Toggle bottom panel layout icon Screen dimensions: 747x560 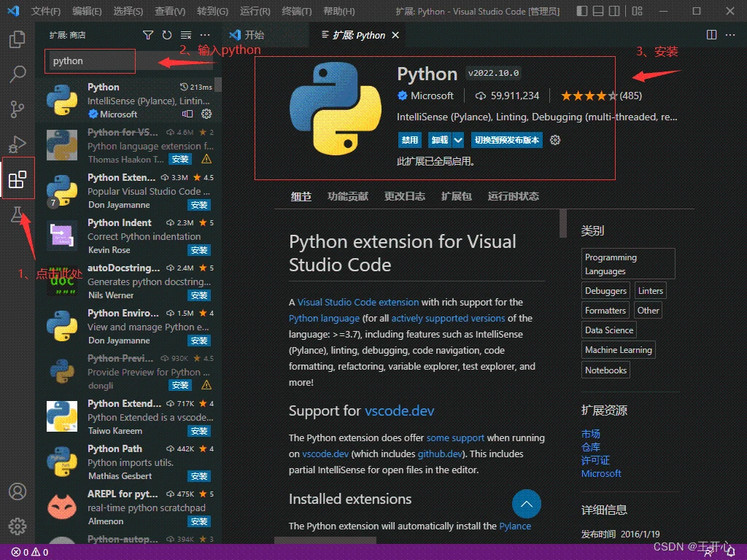coord(598,11)
